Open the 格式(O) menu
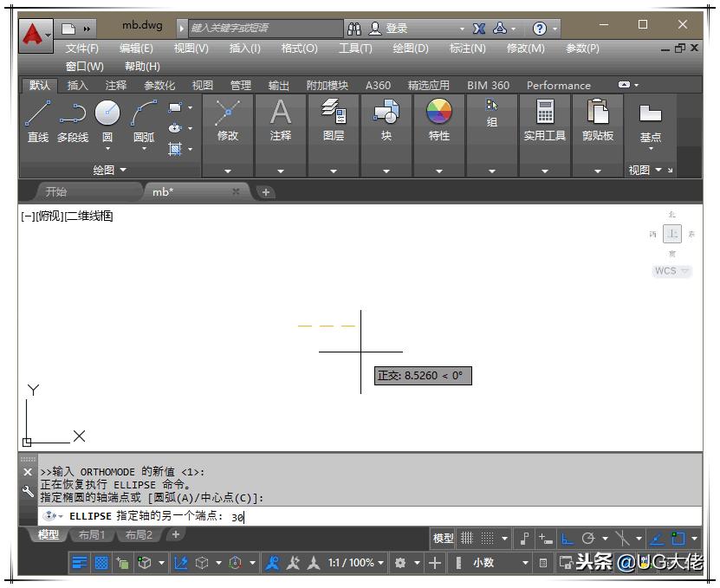Screen dimensions: 720x588 (300, 48)
